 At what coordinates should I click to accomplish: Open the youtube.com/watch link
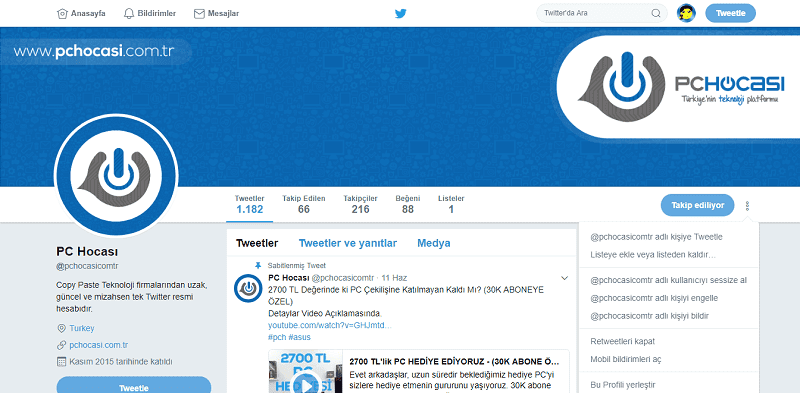pos(330,325)
